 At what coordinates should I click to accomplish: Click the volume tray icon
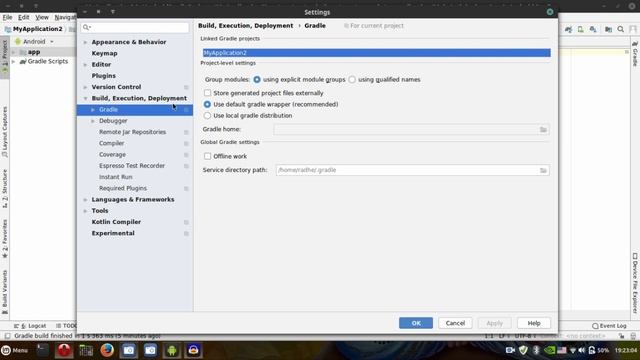[x=582, y=350]
